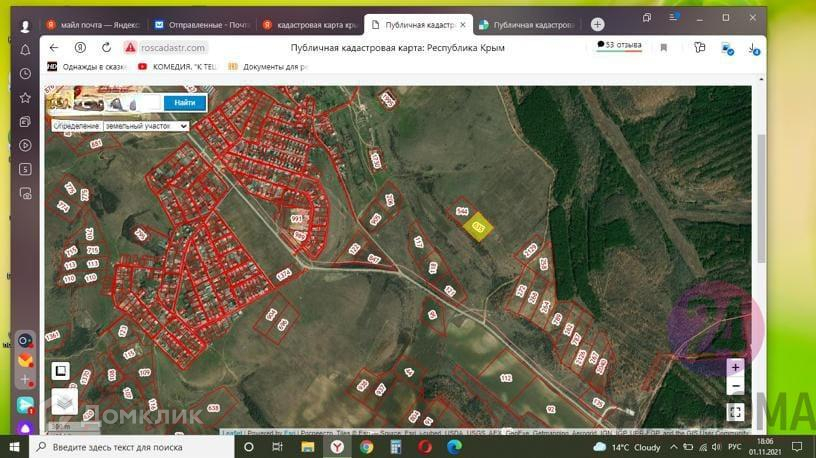Open the extensions icon in the toolbar
The height and width of the screenshot is (458, 816).
[699, 48]
